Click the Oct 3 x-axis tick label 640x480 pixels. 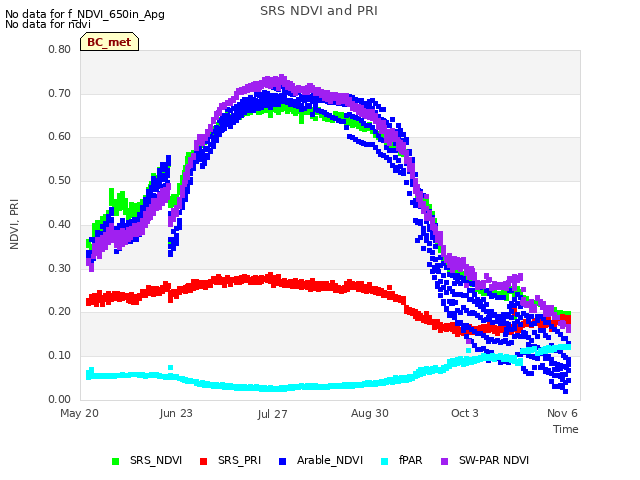pos(464,413)
